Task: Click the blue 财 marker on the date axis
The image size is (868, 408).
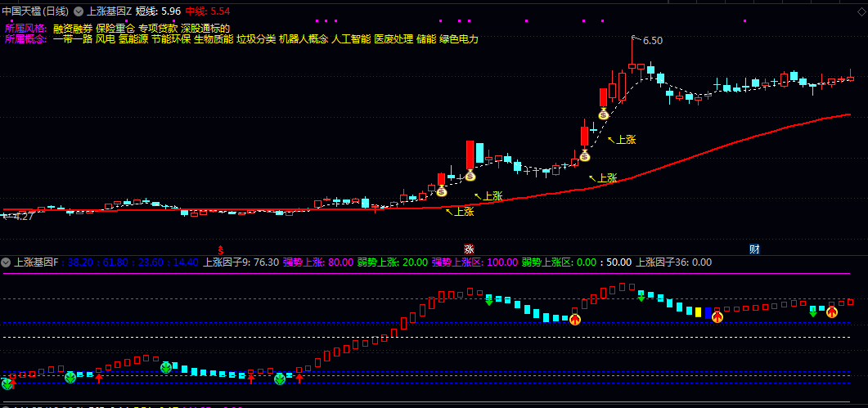Action: pos(754,249)
